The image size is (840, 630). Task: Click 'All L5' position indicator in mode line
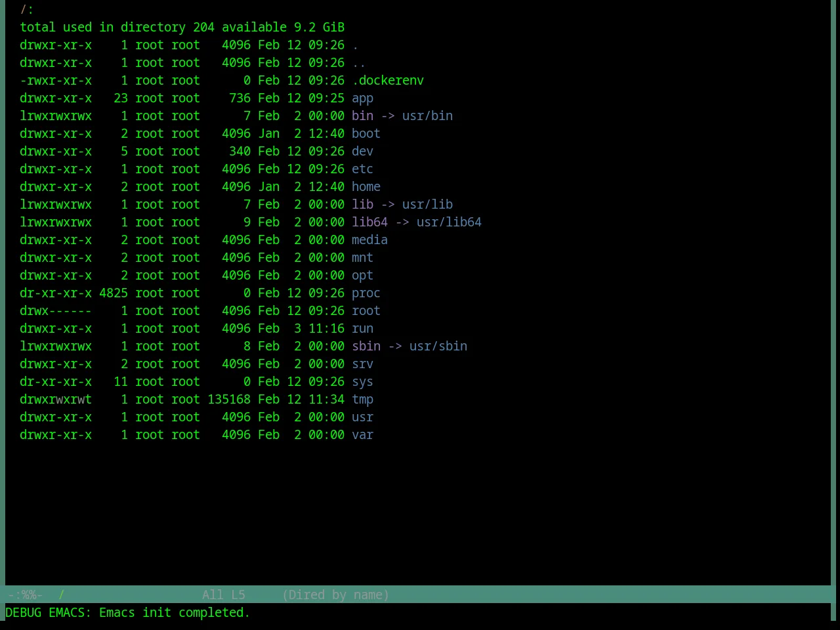click(223, 595)
